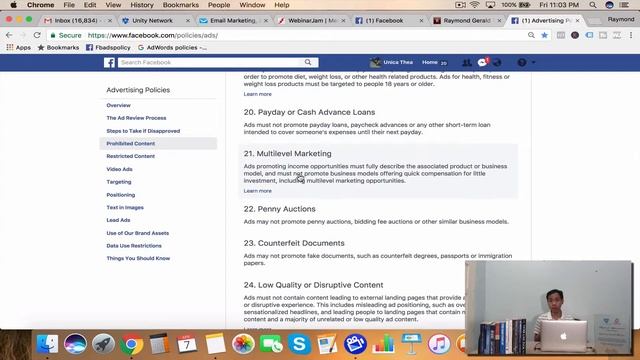Switch to Raymond Gerald tab
Image resolution: width=640 pixels, height=360 pixels.
pyautogui.click(x=467, y=20)
